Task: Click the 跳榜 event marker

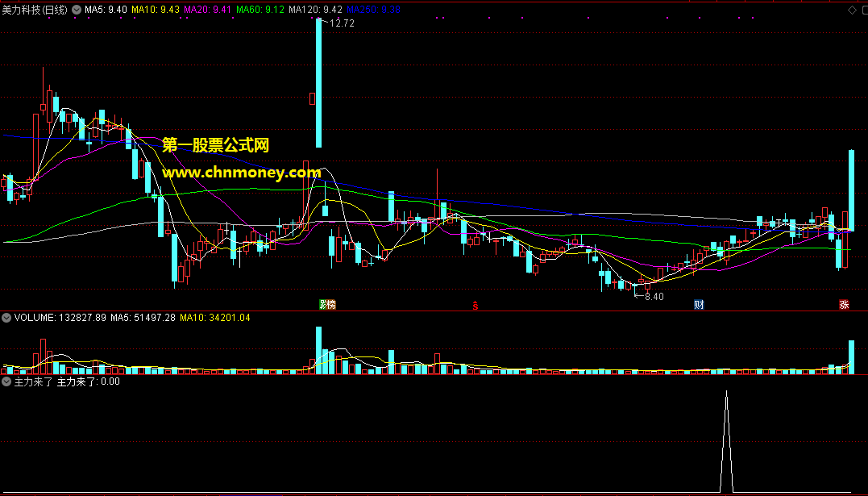Action: tap(328, 304)
